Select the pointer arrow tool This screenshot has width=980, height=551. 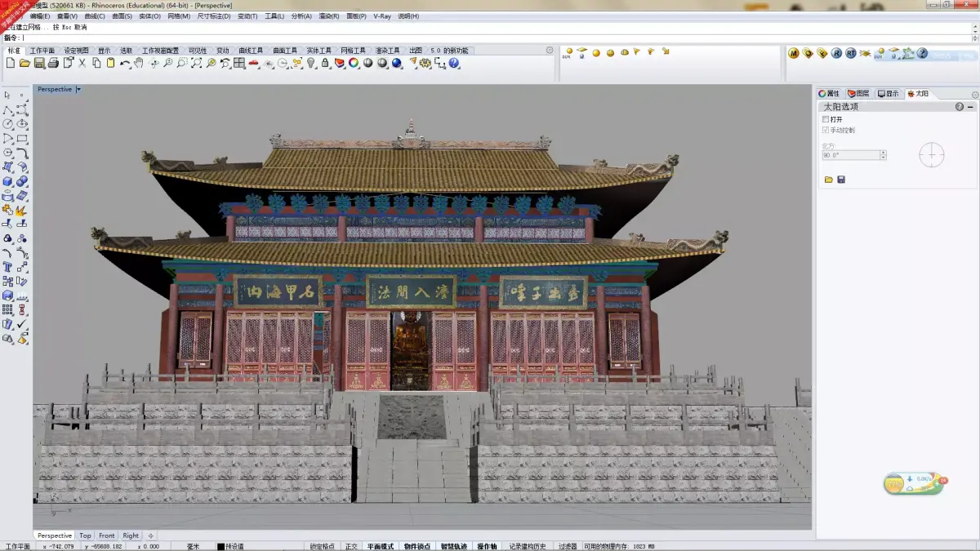tap(7, 95)
